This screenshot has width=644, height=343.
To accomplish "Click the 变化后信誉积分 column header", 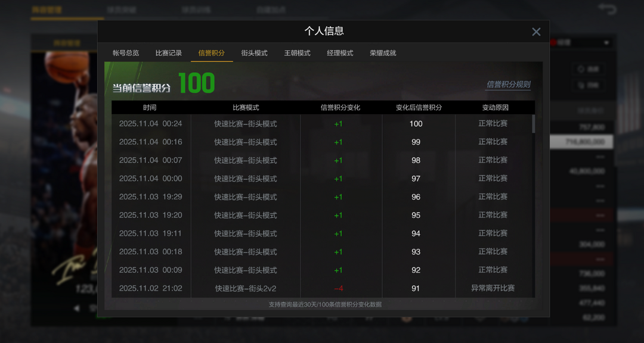I will click(419, 108).
